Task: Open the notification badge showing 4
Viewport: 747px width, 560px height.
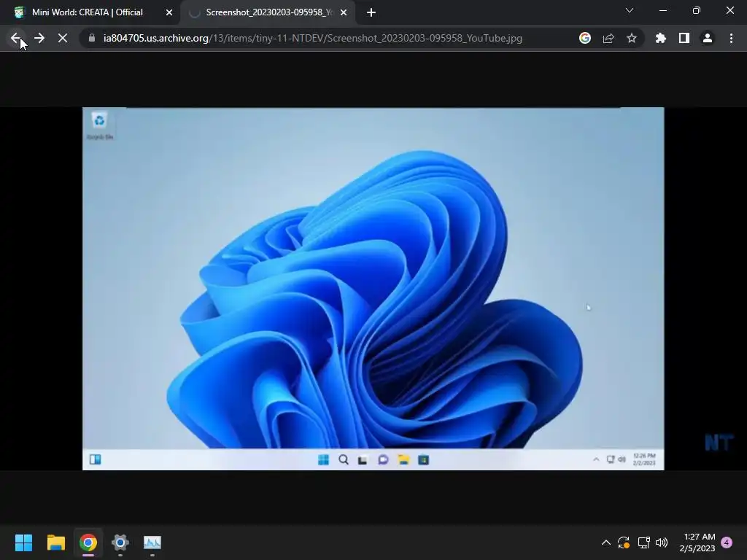Action: coord(727,542)
